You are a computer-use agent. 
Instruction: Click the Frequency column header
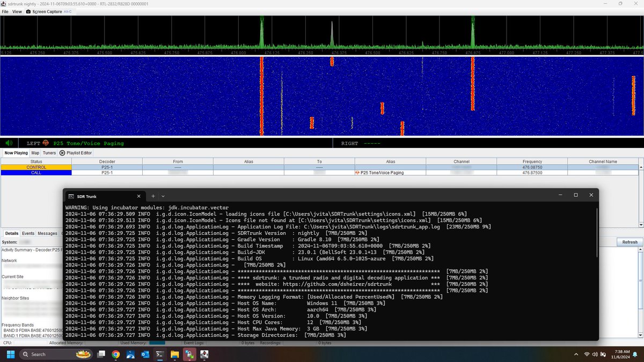[532, 161]
